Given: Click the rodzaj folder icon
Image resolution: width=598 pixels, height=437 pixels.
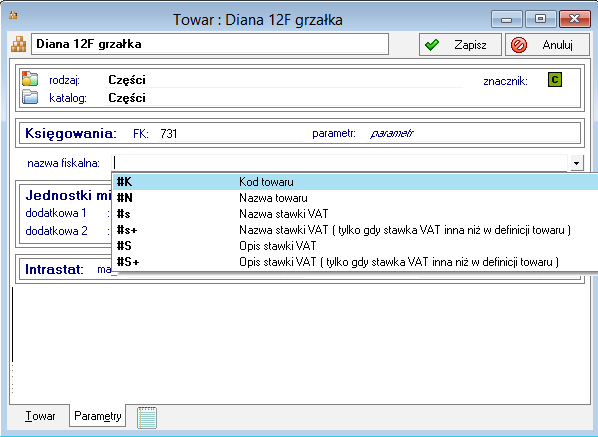Looking at the screenshot, I should (x=30, y=79).
